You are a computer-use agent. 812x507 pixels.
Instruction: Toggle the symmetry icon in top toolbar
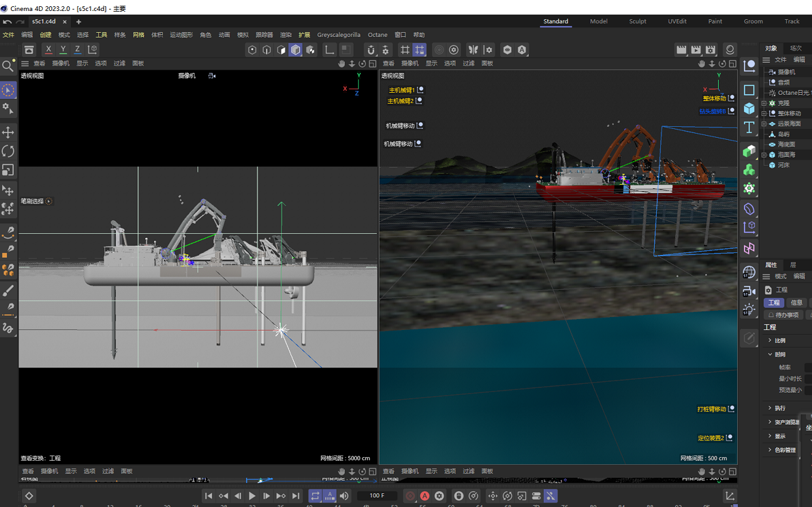tap(473, 50)
